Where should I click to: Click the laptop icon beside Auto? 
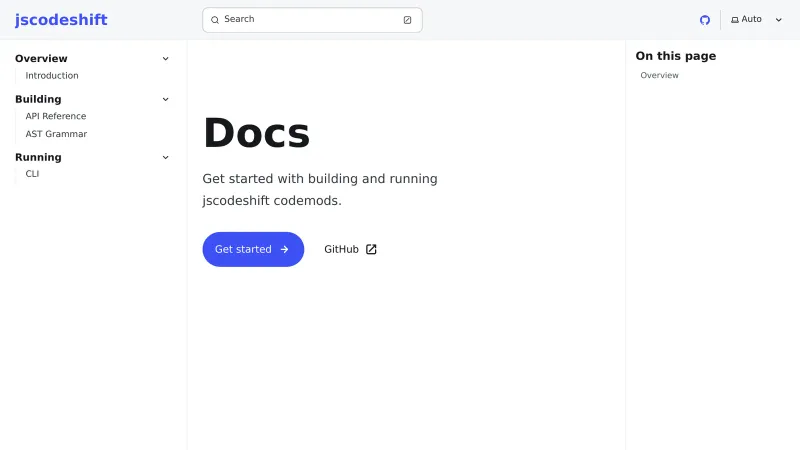[x=735, y=20]
